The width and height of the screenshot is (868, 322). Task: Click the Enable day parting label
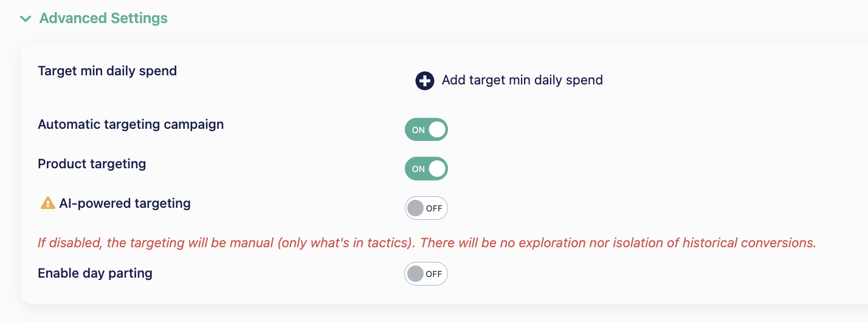pyautogui.click(x=95, y=273)
